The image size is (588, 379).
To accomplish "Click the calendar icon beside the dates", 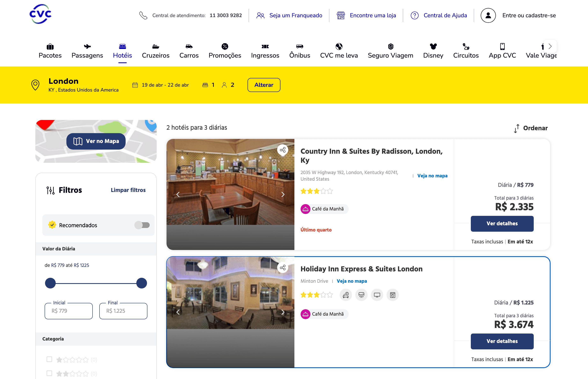I will pos(135,85).
